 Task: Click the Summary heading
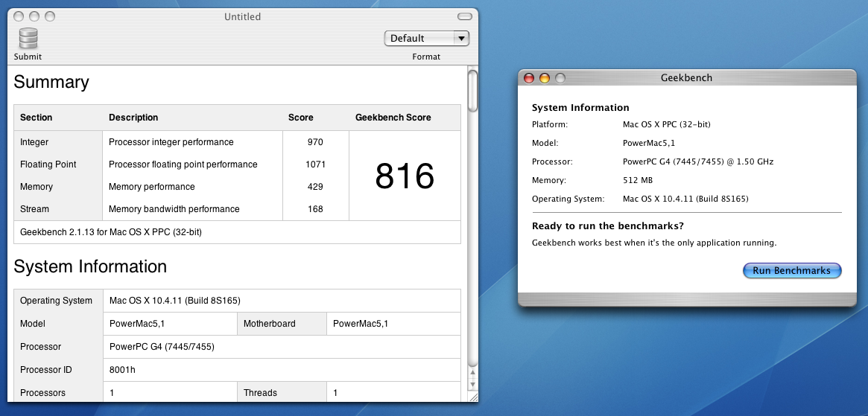click(51, 82)
